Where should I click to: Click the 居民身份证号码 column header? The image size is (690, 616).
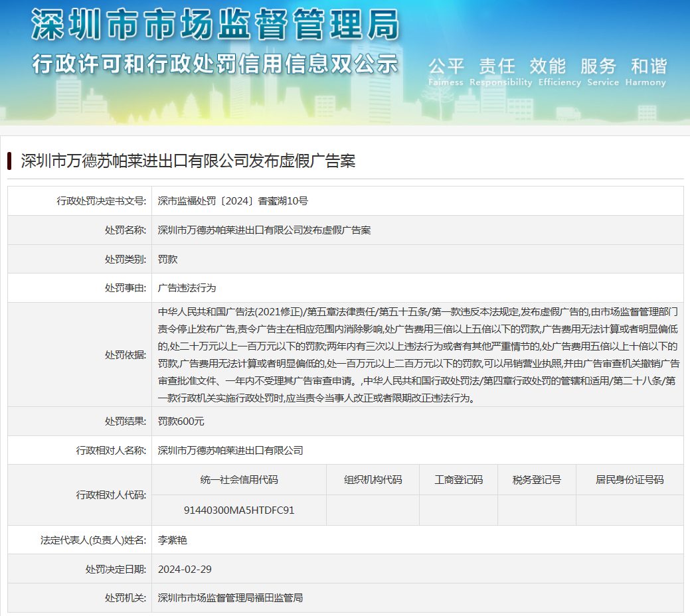pyautogui.click(x=629, y=480)
